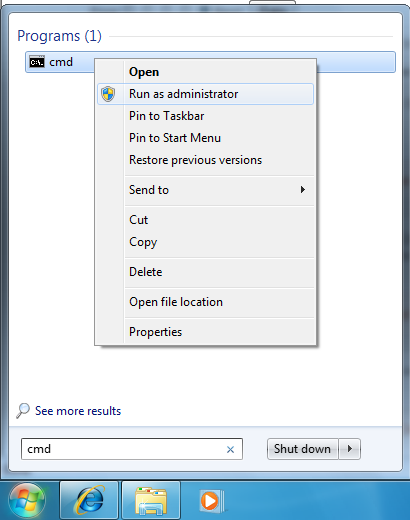This screenshot has height=520, width=410.
Task: Expand the Send to submenu arrow
Action: point(303,190)
